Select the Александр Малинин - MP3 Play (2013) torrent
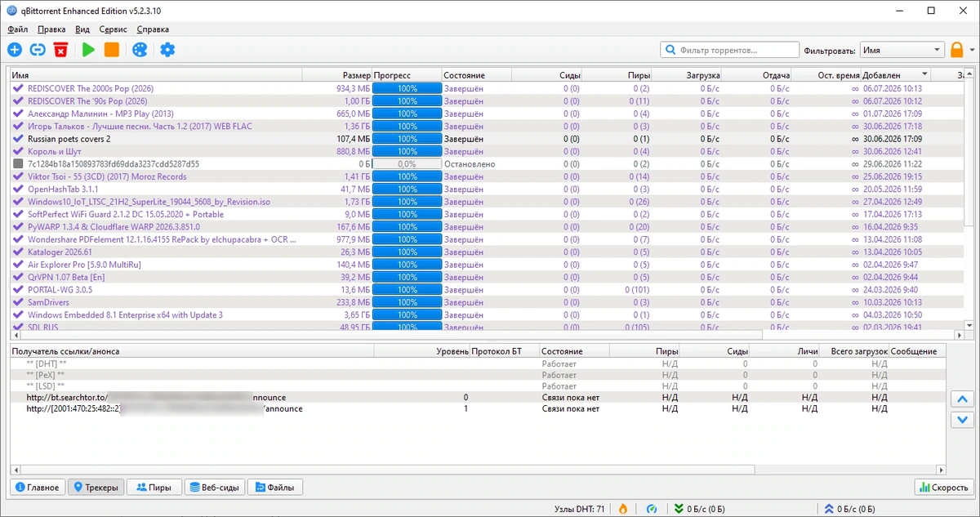Viewport: 980px width, 517px height. pos(486,114)
